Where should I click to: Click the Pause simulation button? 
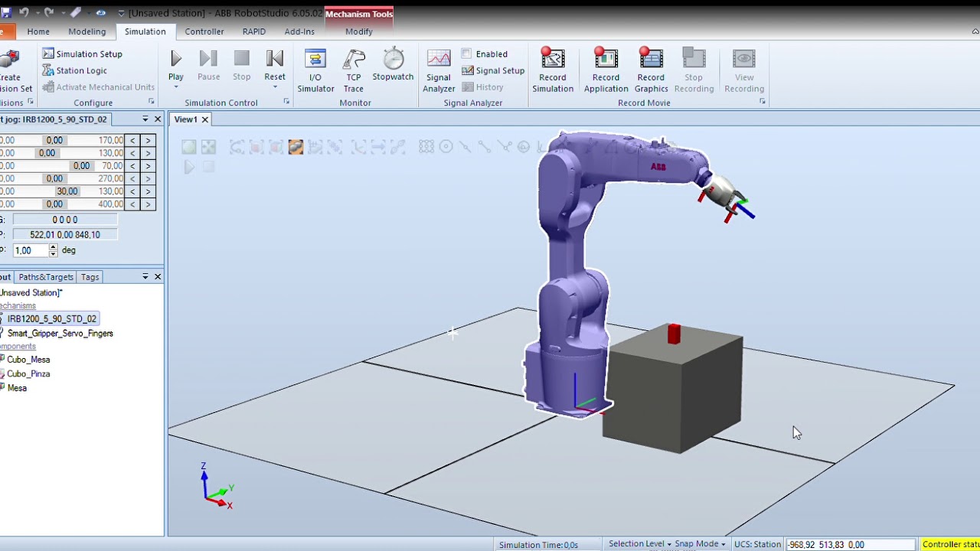208,64
